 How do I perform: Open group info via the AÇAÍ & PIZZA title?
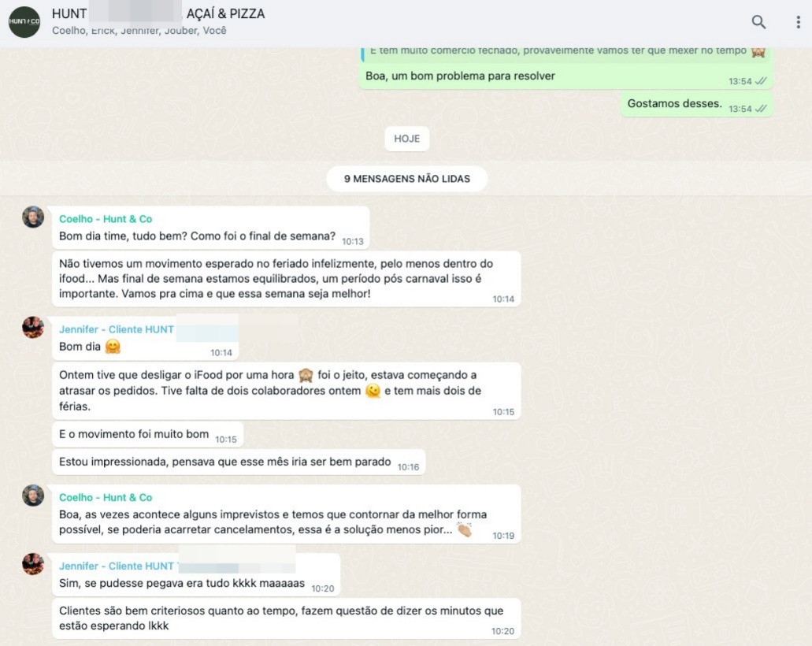click(x=158, y=13)
